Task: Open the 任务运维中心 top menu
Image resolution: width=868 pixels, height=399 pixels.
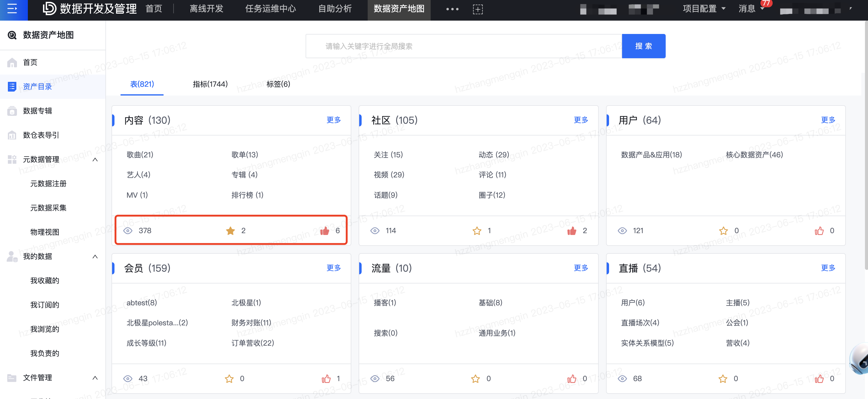Action: click(x=270, y=9)
